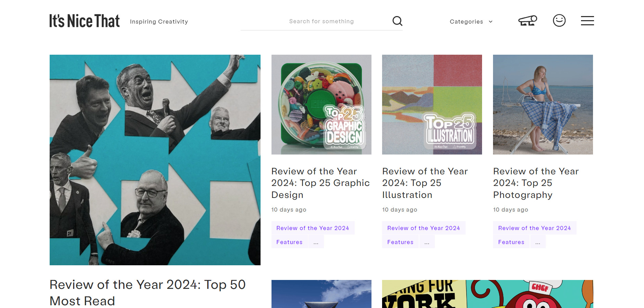Open the yellow and teal chef cartoon thumbnail
644x308 pixels.
click(x=488, y=294)
